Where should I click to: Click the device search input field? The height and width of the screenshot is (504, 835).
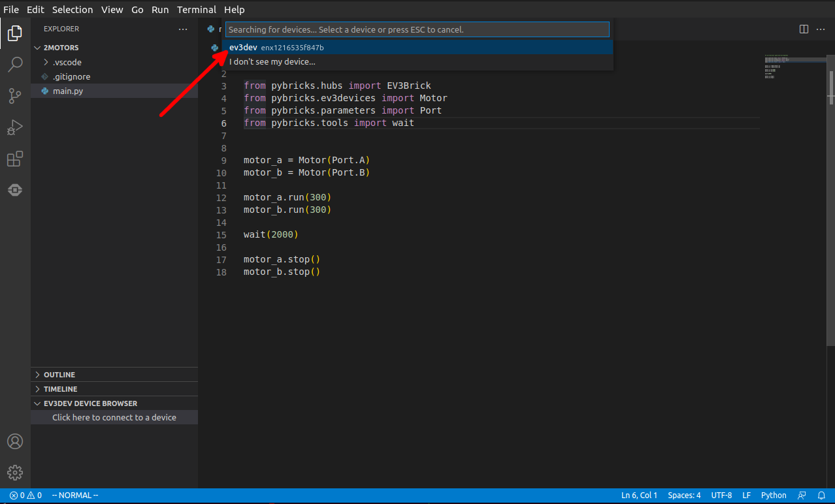click(417, 29)
